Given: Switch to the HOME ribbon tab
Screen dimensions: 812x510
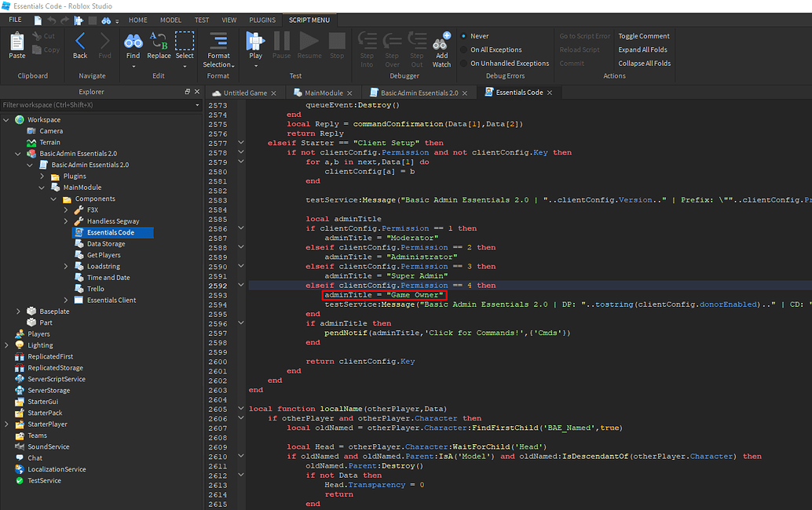Looking at the screenshot, I should 137,20.
